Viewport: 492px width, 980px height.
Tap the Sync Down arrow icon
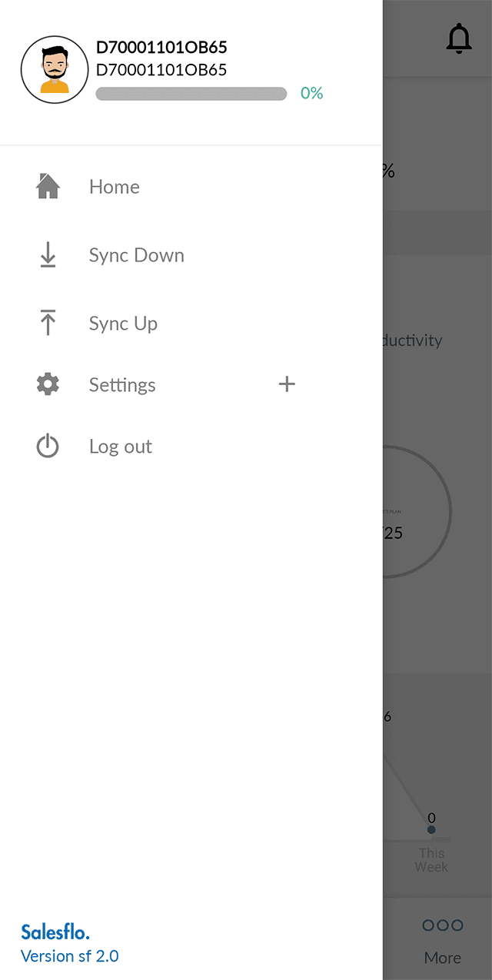pos(48,255)
